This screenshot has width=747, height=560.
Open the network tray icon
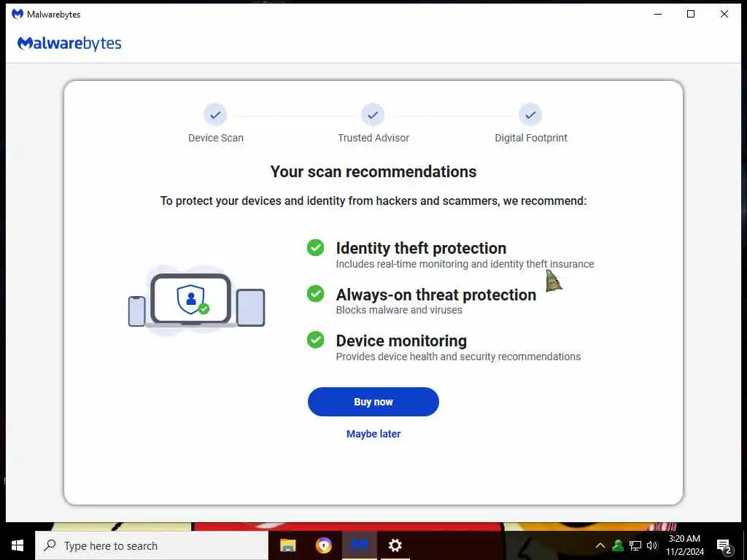(x=635, y=545)
